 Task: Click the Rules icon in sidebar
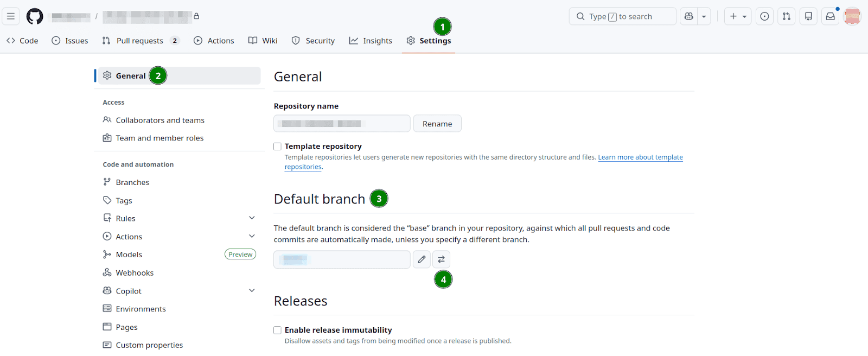click(x=107, y=218)
